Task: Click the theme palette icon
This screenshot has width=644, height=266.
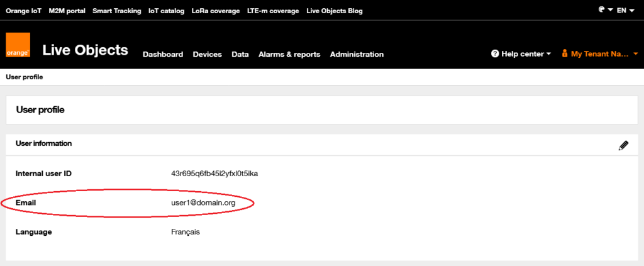Action: point(602,9)
